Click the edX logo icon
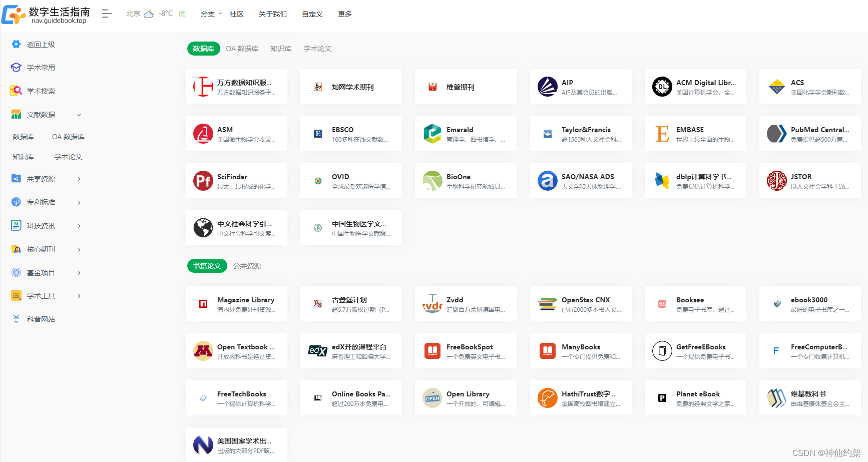Image resolution: width=868 pixels, height=462 pixels. point(318,351)
